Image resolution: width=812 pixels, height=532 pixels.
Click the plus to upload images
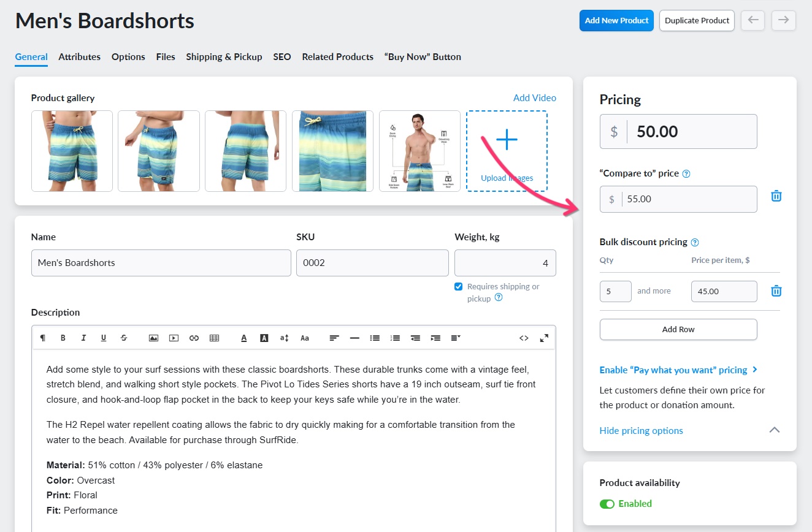tap(507, 140)
